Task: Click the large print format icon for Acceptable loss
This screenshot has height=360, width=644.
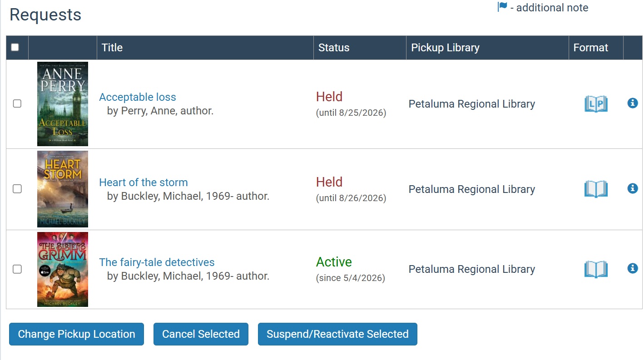Action: 596,104
